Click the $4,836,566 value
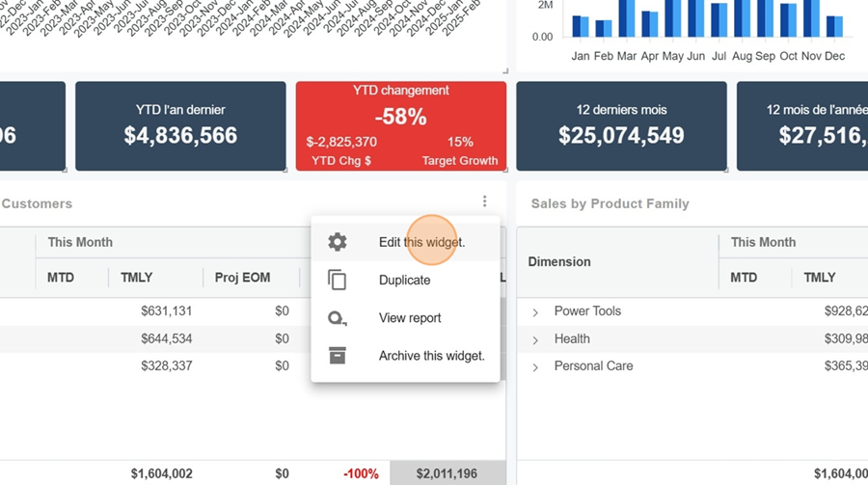This screenshot has width=868, height=485. [180, 136]
